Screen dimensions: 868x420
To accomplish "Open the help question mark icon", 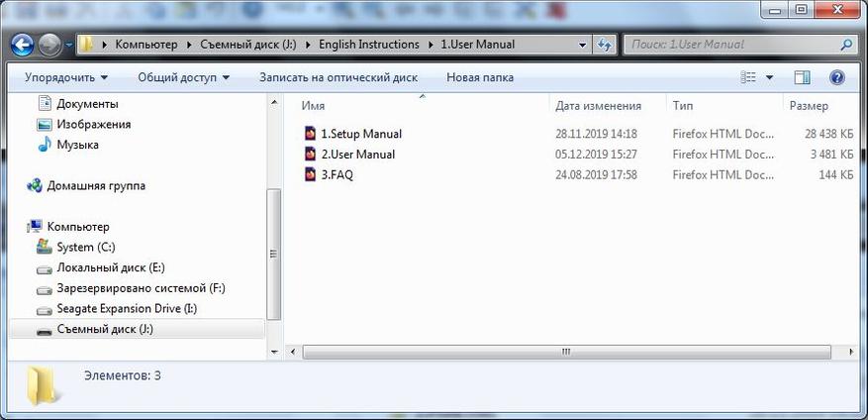I will [x=836, y=77].
